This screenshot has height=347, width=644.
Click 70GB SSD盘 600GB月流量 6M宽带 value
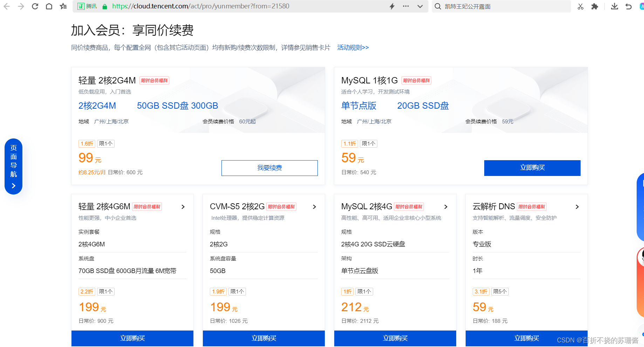coord(128,271)
